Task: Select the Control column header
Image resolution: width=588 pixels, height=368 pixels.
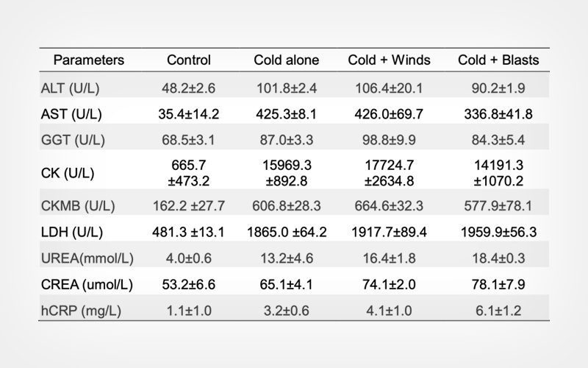Action: click(189, 60)
